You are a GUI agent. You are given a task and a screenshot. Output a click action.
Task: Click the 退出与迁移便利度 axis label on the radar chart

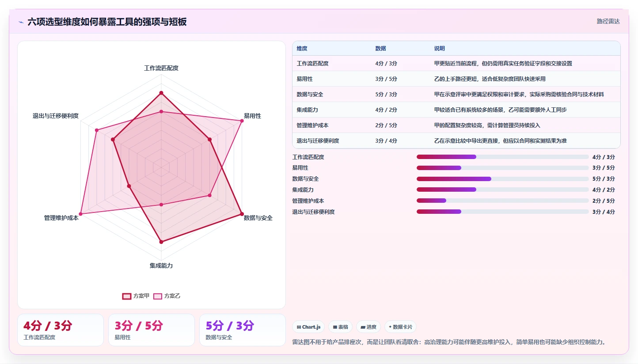click(56, 116)
